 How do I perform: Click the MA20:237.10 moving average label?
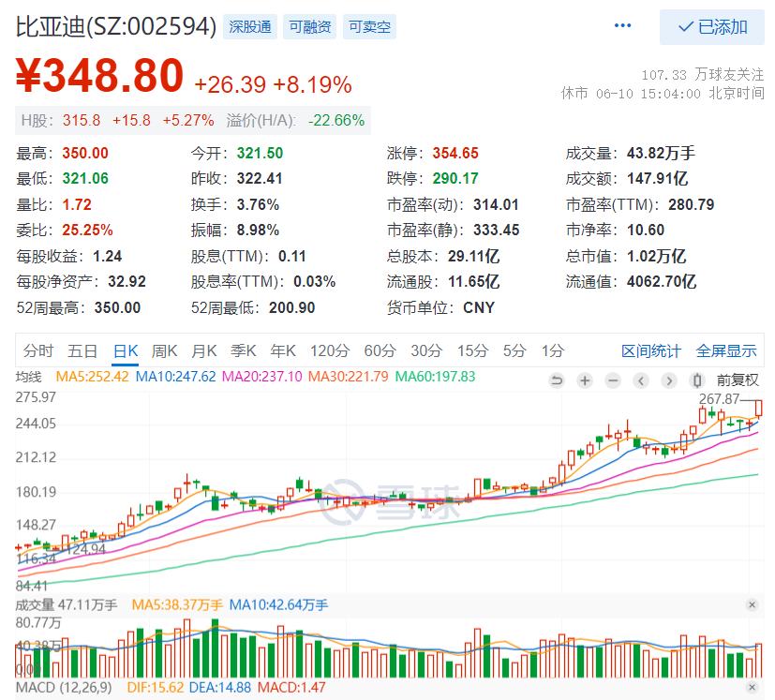[x=262, y=377]
